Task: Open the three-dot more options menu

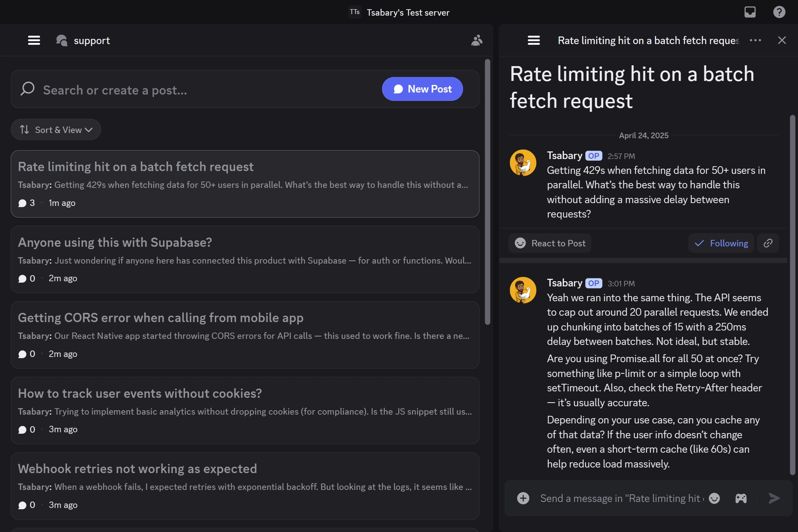Action: pos(755,40)
